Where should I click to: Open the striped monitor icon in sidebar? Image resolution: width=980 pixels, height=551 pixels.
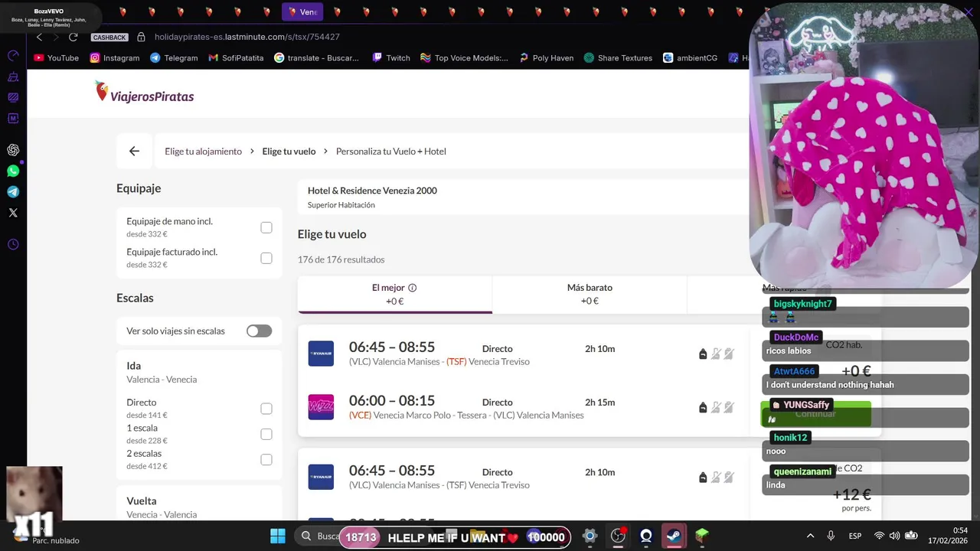[13, 97]
